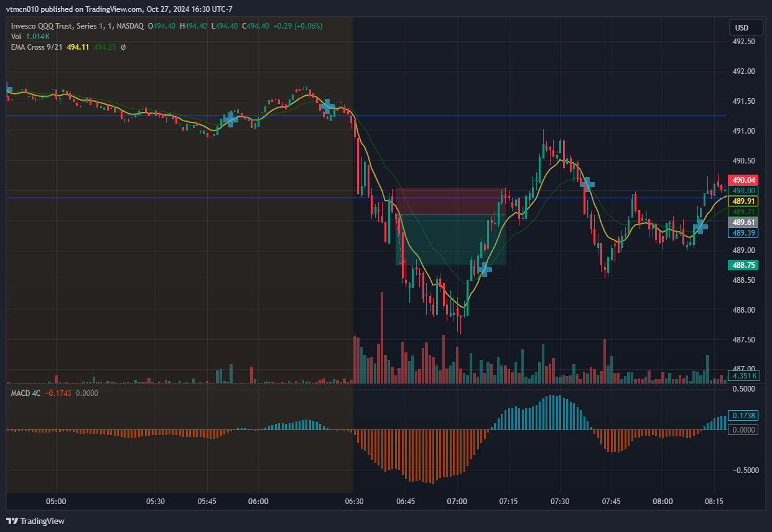The image size is (772, 532).
Task: Select the green 488.75 target price label
Action: pos(743,265)
